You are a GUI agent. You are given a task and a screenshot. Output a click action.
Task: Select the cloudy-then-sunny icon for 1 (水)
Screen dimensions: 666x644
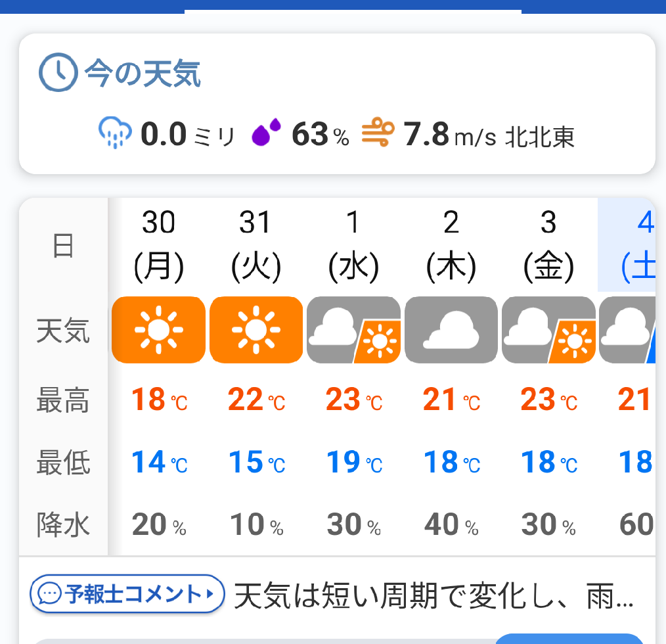[353, 329]
